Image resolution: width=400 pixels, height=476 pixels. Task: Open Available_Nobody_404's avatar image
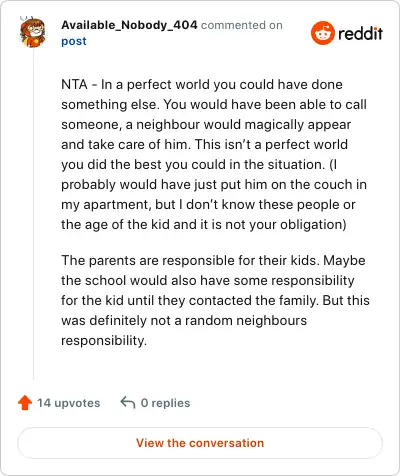click(x=33, y=32)
